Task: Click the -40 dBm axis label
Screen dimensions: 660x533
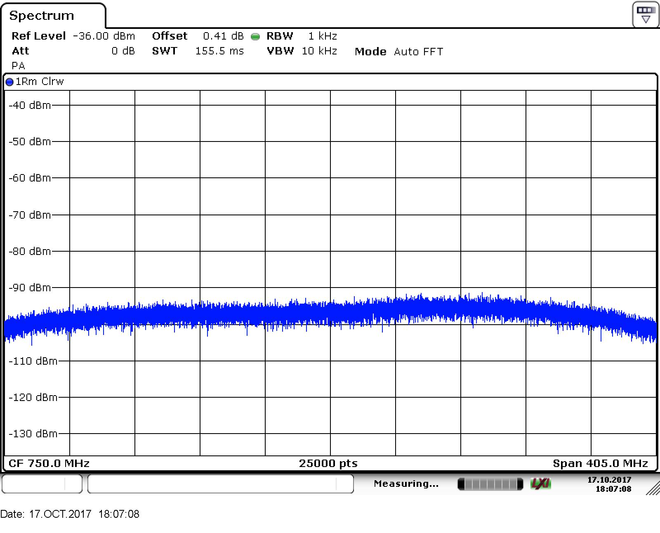Action: 30,105
